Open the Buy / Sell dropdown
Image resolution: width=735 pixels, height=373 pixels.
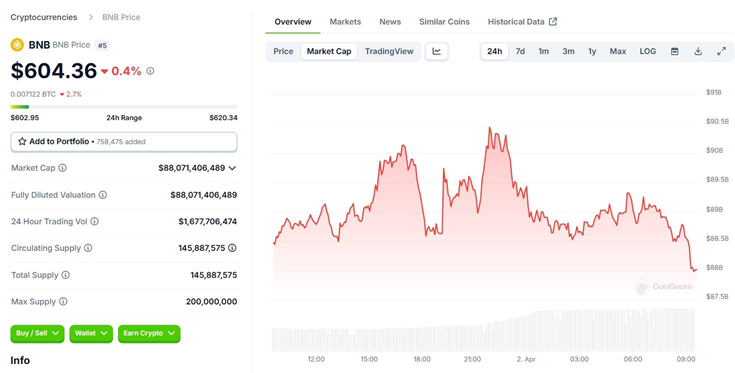(37, 333)
